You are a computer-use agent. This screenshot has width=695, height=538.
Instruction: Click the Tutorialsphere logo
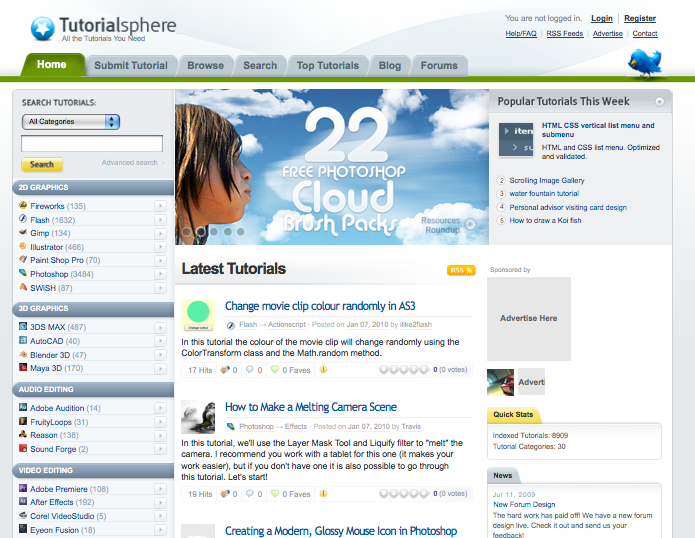click(x=103, y=28)
